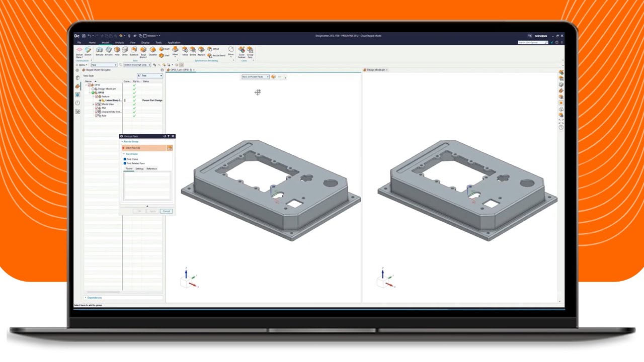This screenshot has height=362, width=644.
Task: Open the View Style Tree dropdown
Action: [x=149, y=75]
